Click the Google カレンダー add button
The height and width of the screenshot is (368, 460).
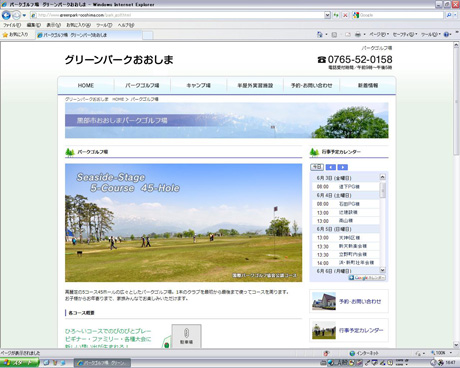pyautogui.click(x=367, y=278)
